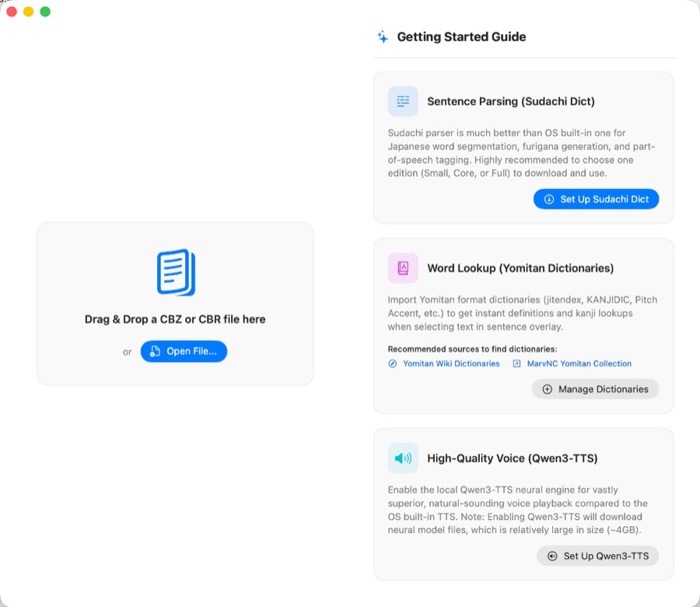
Task: Click the High-Quality Voice speaker icon
Action: (403, 458)
